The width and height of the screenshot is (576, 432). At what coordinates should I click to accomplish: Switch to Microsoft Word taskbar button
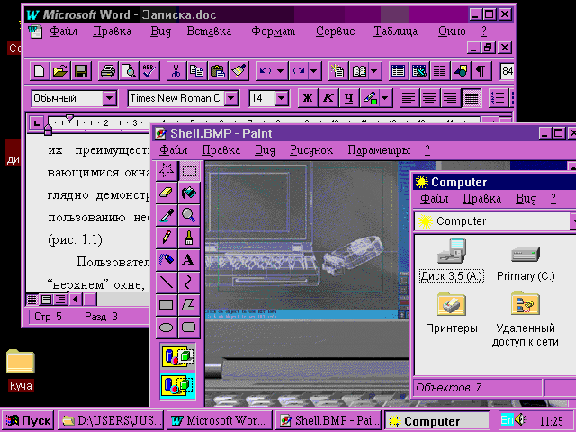pyautogui.click(x=219, y=421)
